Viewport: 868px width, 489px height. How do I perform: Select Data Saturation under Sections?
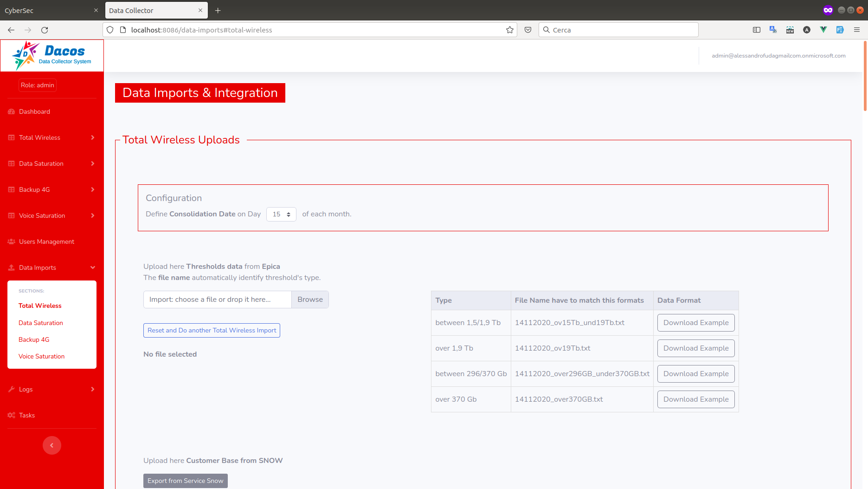click(x=41, y=323)
